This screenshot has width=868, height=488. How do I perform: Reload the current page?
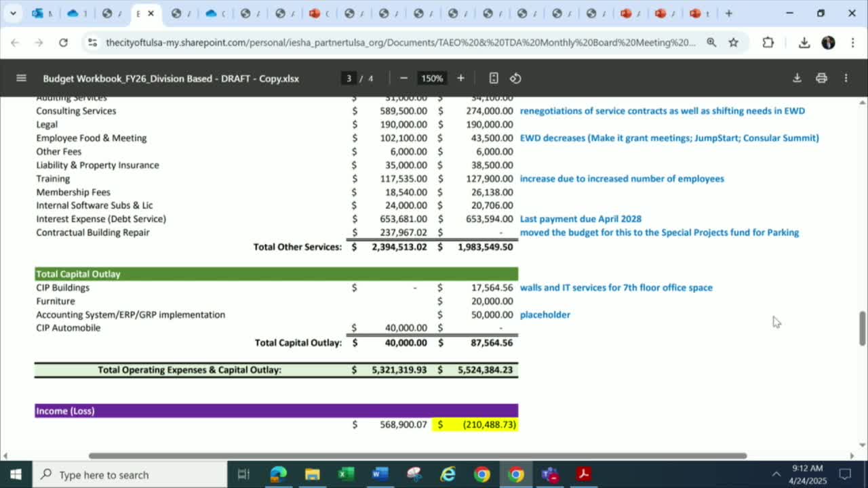point(63,43)
